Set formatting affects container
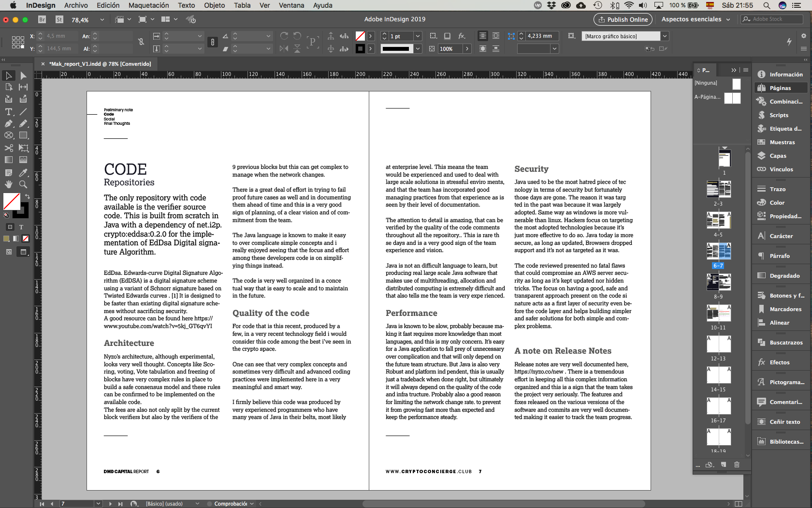 coord(10,227)
